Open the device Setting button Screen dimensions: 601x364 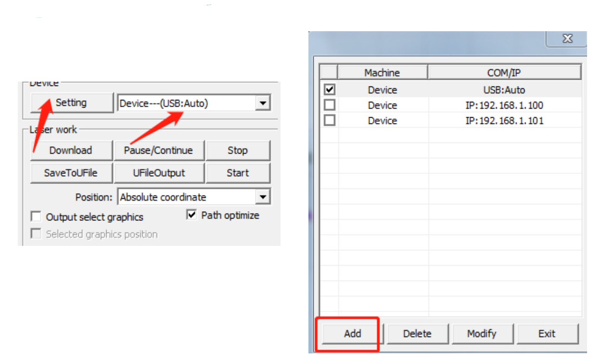pos(72,103)
